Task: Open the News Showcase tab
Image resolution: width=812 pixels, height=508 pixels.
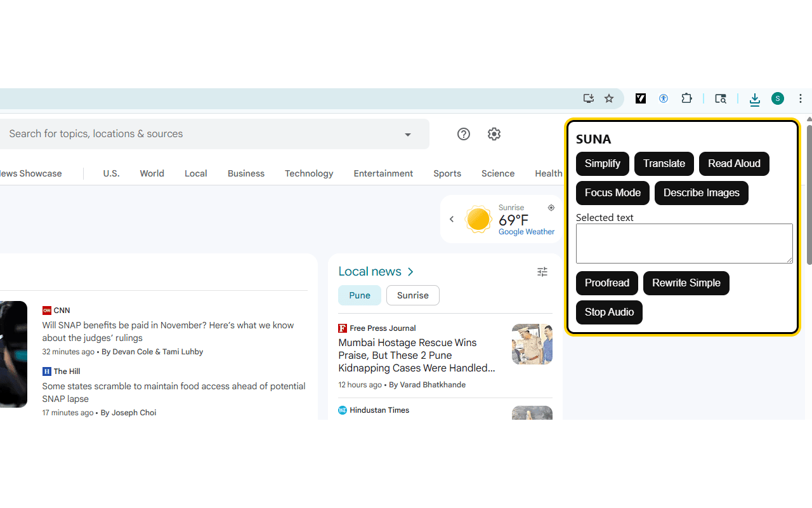Action: 31,173
